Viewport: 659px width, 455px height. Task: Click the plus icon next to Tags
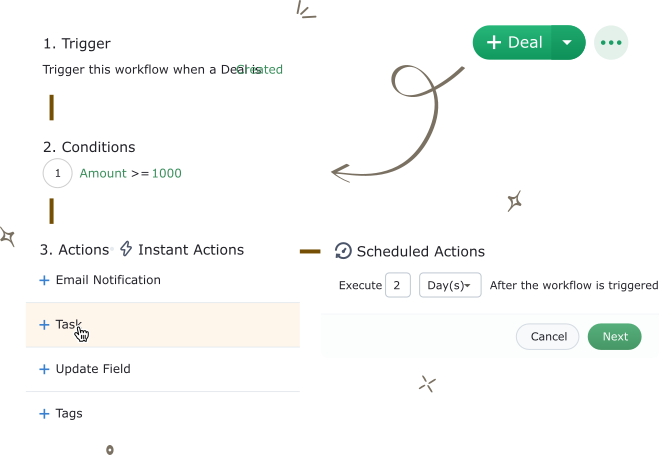pyautogui.click(x=44, y=414)
